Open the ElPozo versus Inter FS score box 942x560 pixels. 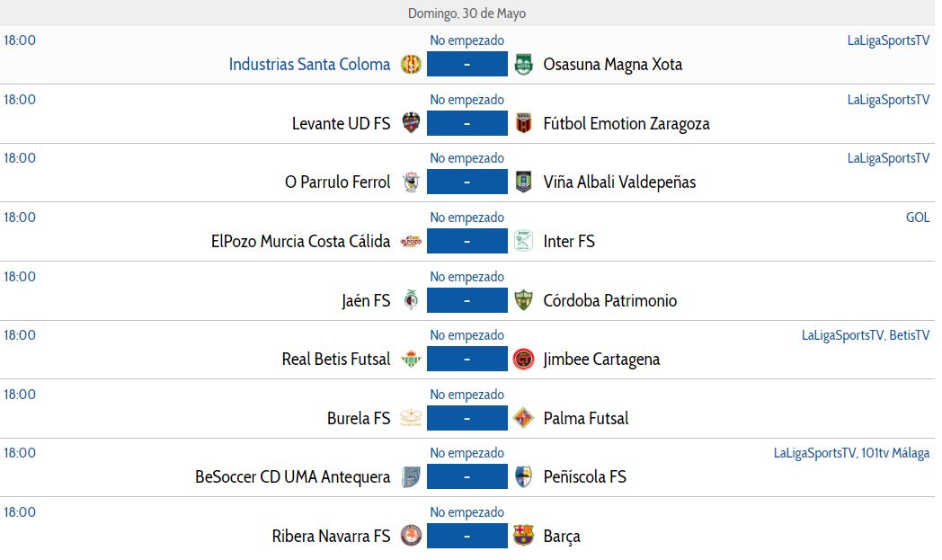tap(467, 241)
